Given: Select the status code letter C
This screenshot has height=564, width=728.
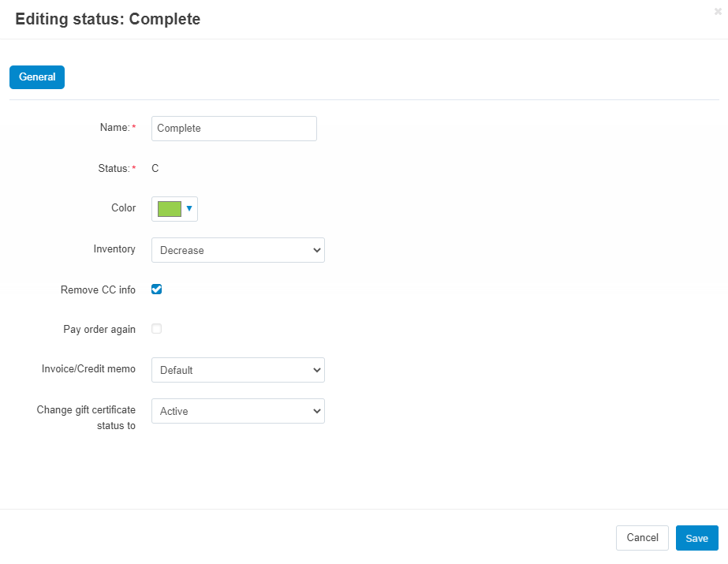Looking at the screenshot, I should point(155,169).
